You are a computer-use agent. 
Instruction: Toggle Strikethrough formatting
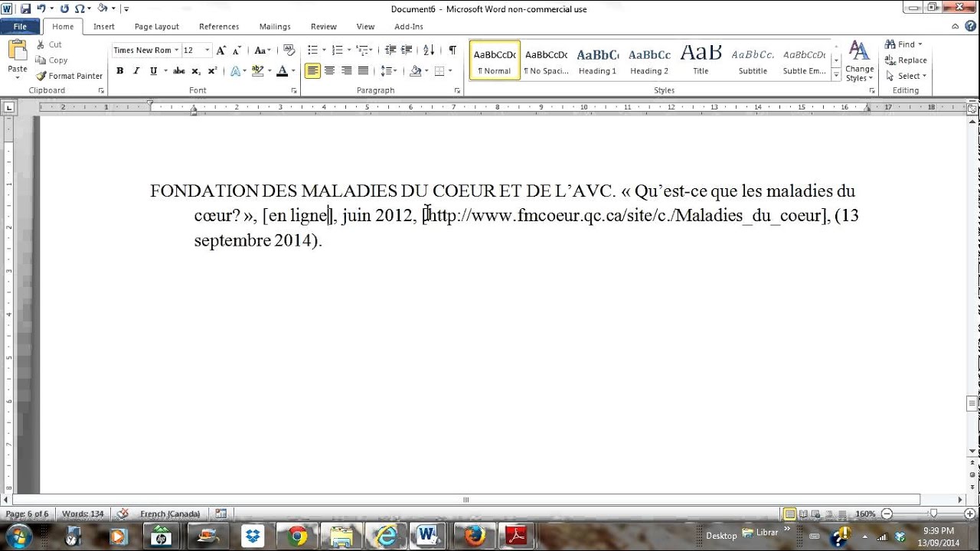click(x=179, y=71)
